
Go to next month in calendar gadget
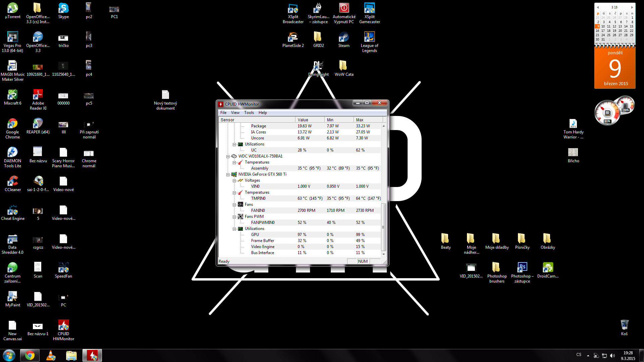coord(632,7)
